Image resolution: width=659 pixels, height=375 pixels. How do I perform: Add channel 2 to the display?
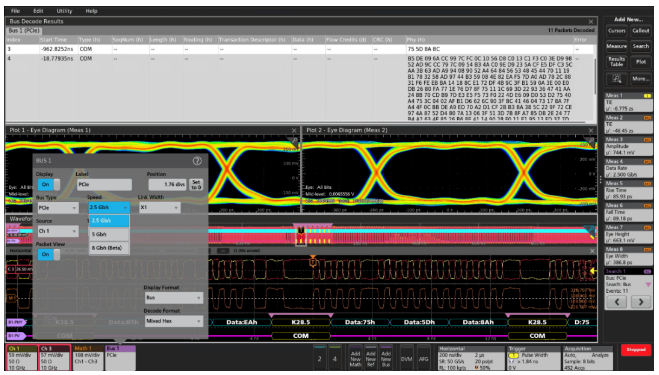coord(319,359)
